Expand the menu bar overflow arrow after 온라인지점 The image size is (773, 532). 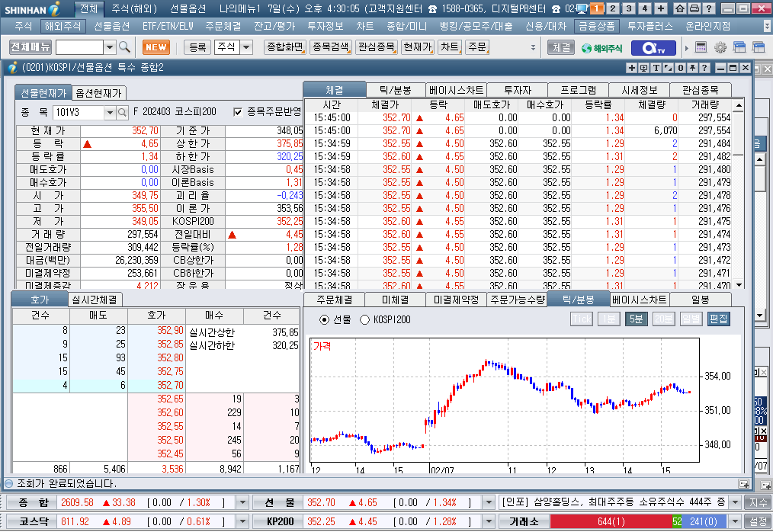(767, 26)
